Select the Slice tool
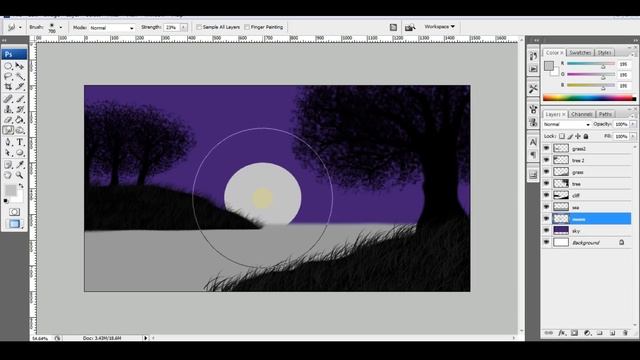 (20, 87)
